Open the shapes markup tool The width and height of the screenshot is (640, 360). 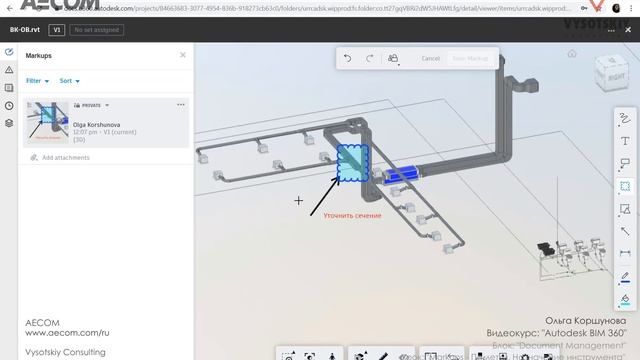coord(625,209)
